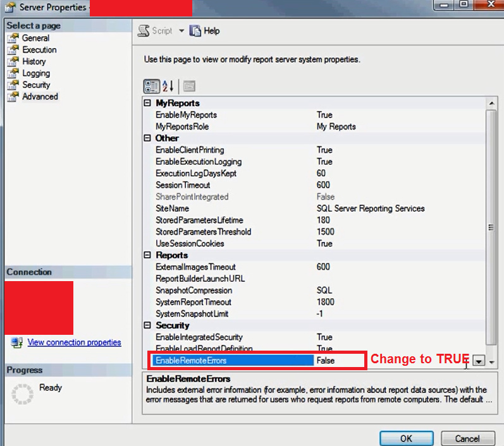The height and width of the screenshot is (446, 504).
Task: Collapse the Security category
Action: (x=147, y=325)
